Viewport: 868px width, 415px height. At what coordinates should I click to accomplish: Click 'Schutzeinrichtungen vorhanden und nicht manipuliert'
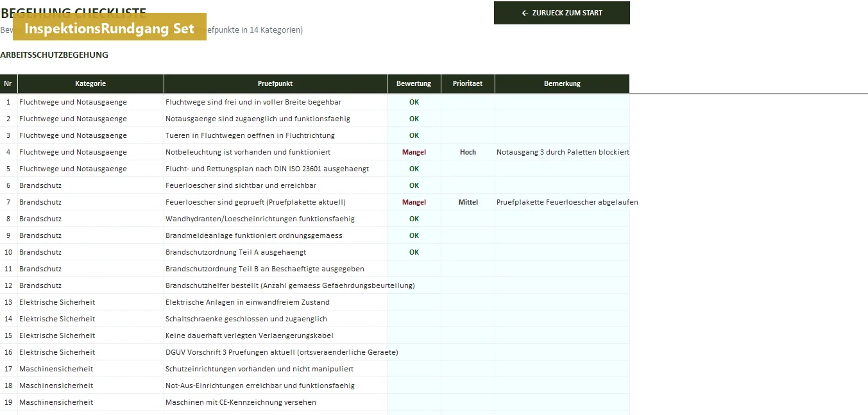pos(260,369)
